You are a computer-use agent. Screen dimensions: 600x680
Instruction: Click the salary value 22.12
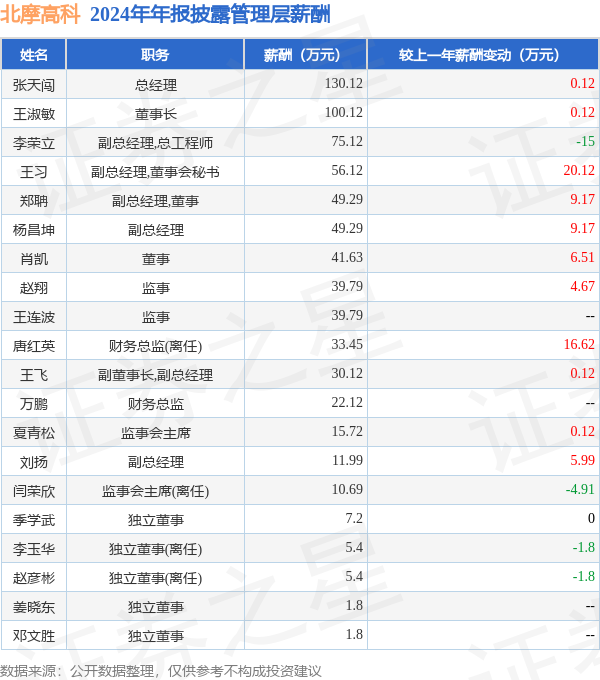(x=347, y=403)
